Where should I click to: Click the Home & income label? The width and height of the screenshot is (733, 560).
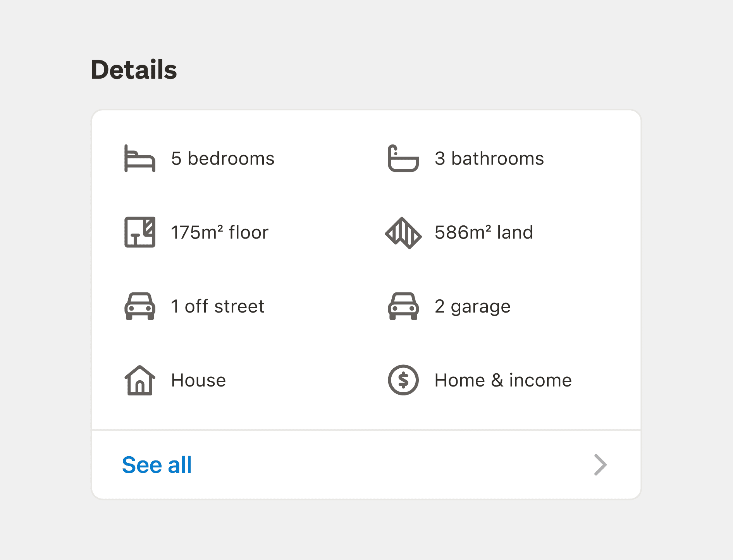503,380
